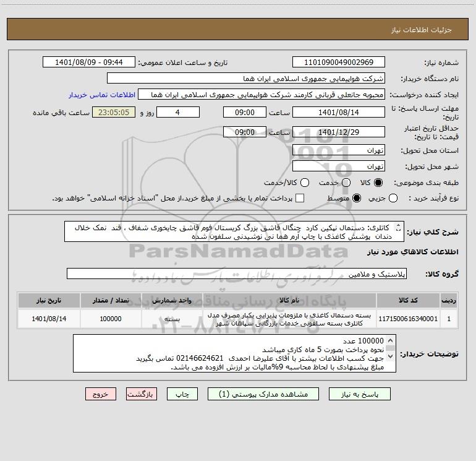This screenshot has width=476, height=461.
Task: Click the پاسخ به نیاز button
Action: [x=359, y=394]
